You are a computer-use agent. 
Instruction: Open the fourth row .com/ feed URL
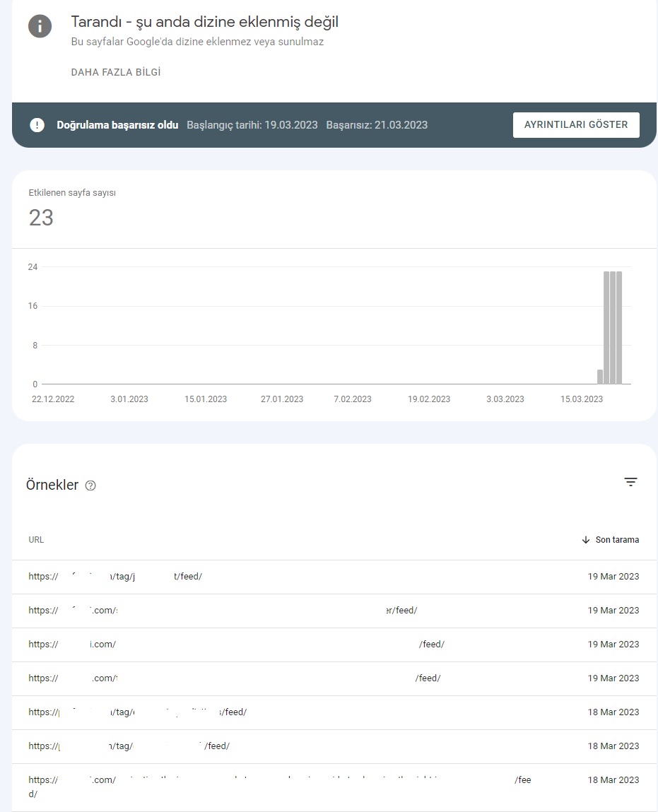click(x=235, y=678)
